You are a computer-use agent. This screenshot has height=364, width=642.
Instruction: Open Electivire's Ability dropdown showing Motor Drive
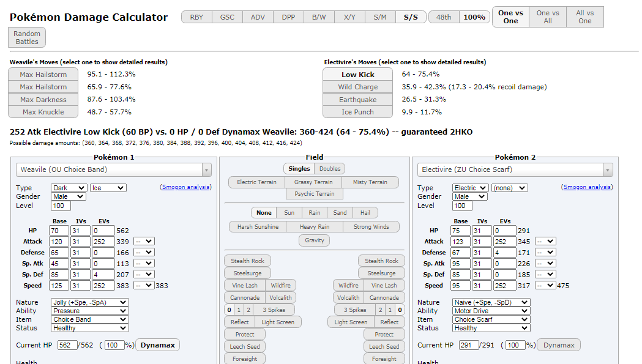(491, 311)
